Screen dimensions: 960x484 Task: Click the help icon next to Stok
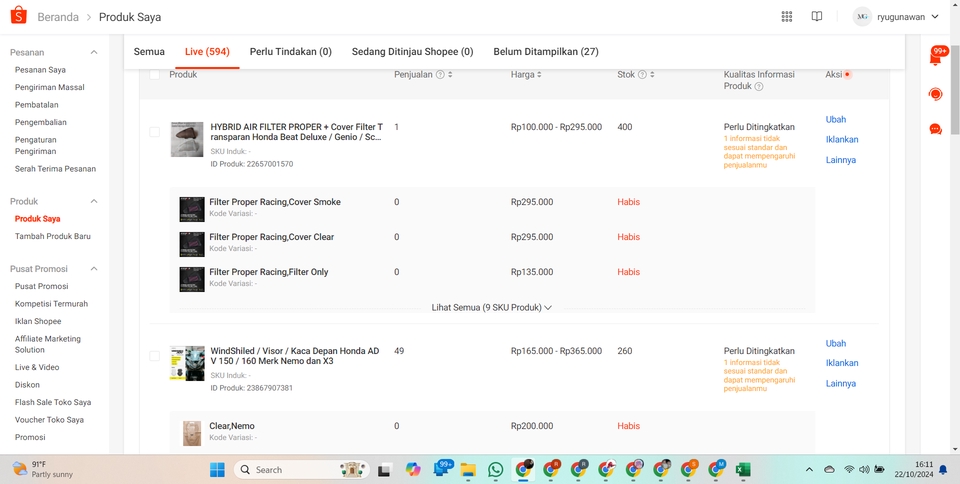click(642, 75)
